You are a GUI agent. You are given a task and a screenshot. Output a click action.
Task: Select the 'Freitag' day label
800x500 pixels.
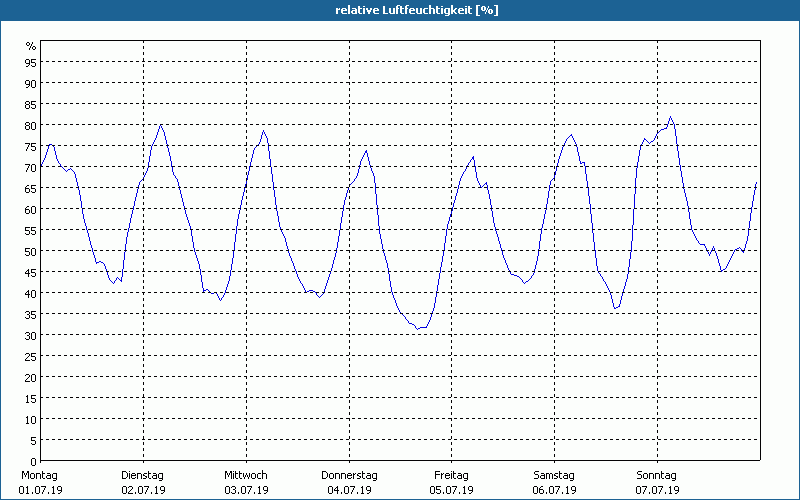(451, 475)
